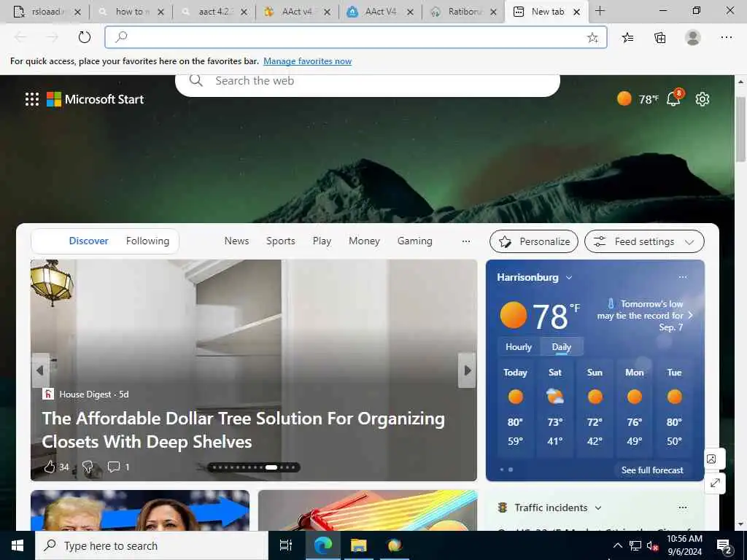Open the Sports category
Viewport: 747px width, 560px height.
pos(281,241)
